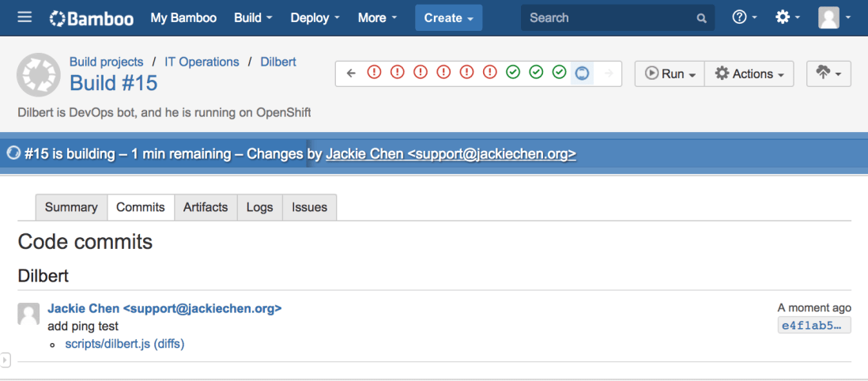The width and height of the screenshot is (868, 381).
Task: Select the last successful green build icon
Action: pos(559,74)
